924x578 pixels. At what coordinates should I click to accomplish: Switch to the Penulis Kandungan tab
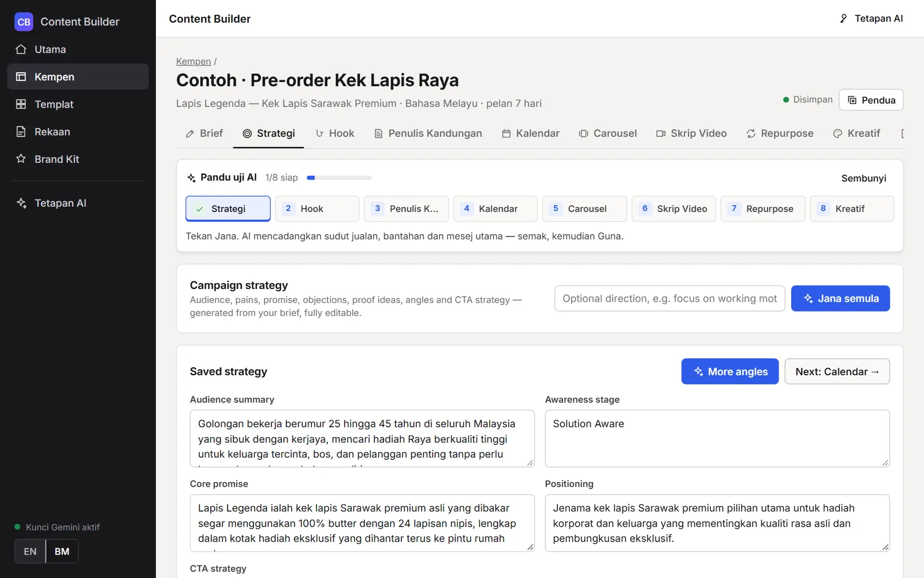tap(428, 134)
